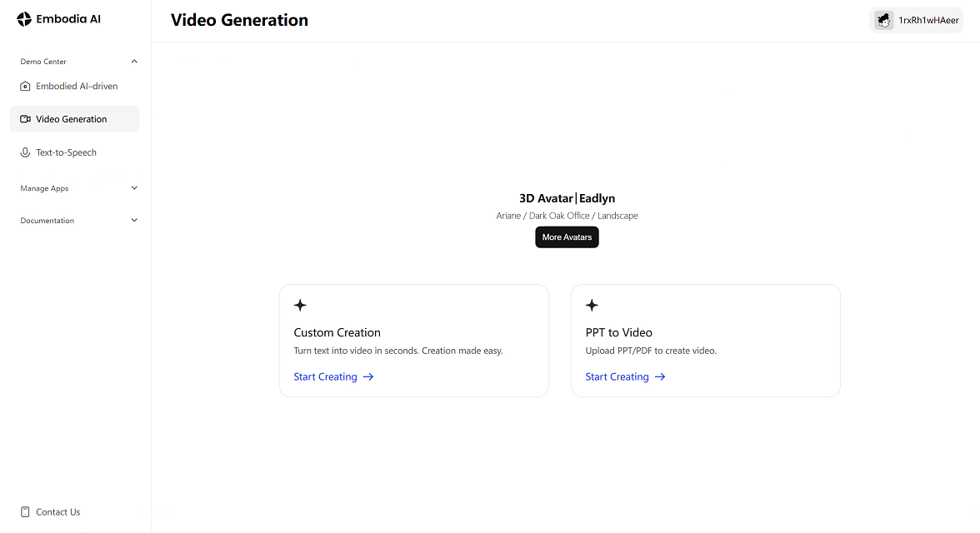980x533 pixels.
Task: Start Creating under Custom Creation
Action: pos(325,376)
